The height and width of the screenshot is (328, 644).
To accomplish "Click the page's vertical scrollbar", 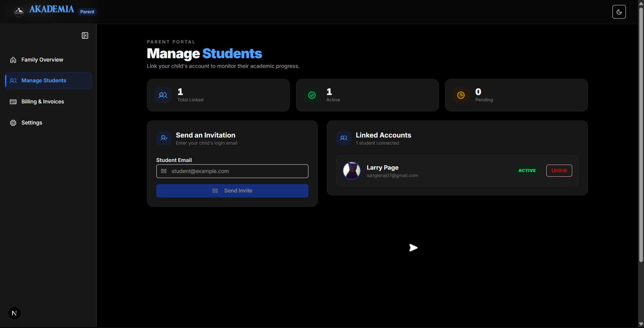I will 641,134.
